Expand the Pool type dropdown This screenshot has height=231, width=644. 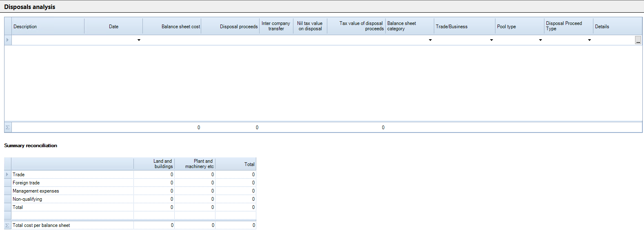coord(540,40)
